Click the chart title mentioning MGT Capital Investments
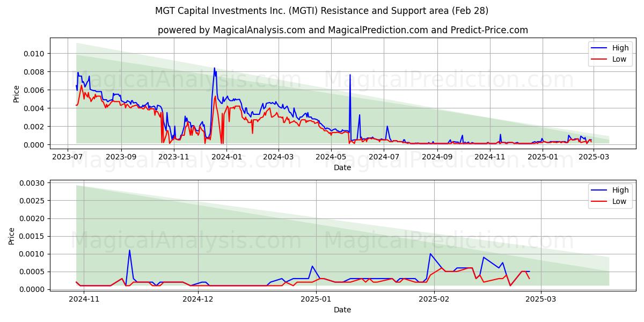The image size is (644, 322). click(321, 11)
